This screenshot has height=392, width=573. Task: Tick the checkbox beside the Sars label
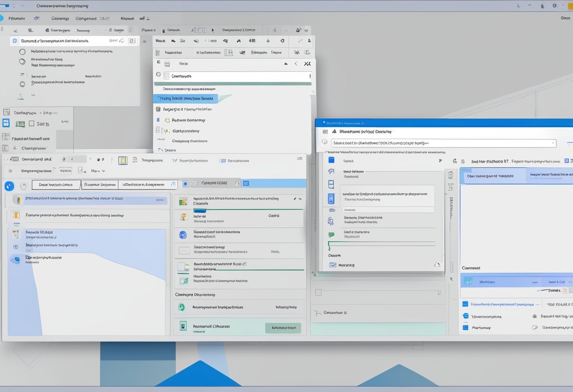[32, 123]
